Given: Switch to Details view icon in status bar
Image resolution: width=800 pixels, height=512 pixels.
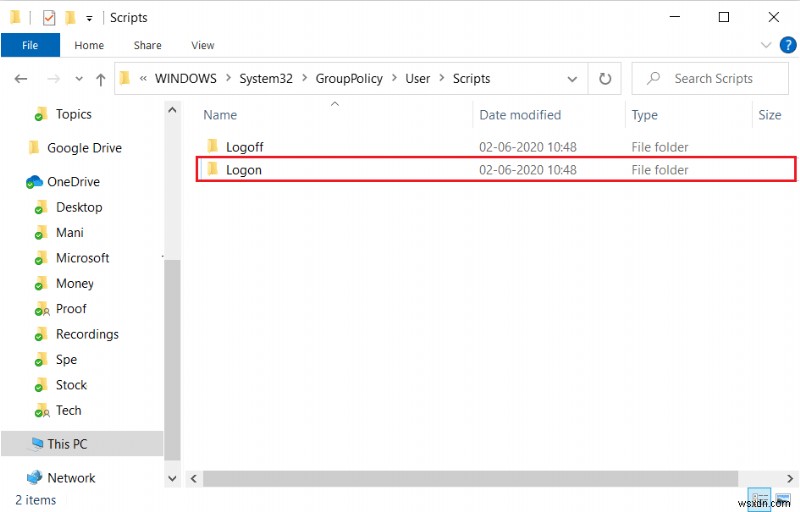Looking at the screenshot, I should 759,498.
